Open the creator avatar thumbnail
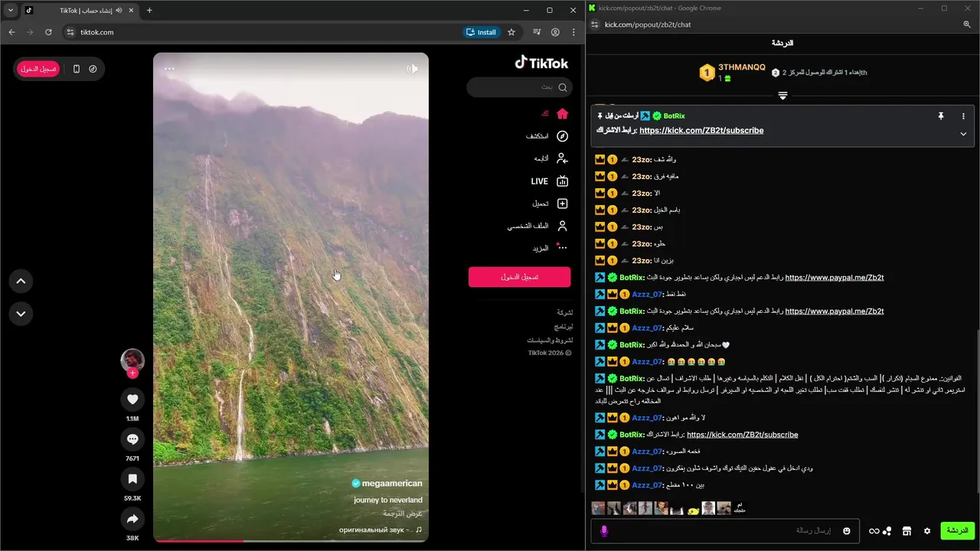This screenshot has height=551, width=980. (132, 360)
